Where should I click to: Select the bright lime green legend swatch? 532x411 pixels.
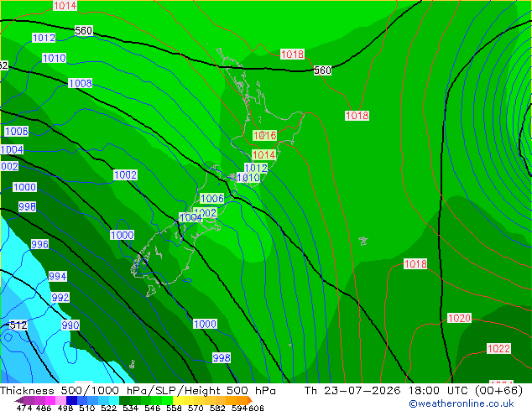click(x=167, y=400)
